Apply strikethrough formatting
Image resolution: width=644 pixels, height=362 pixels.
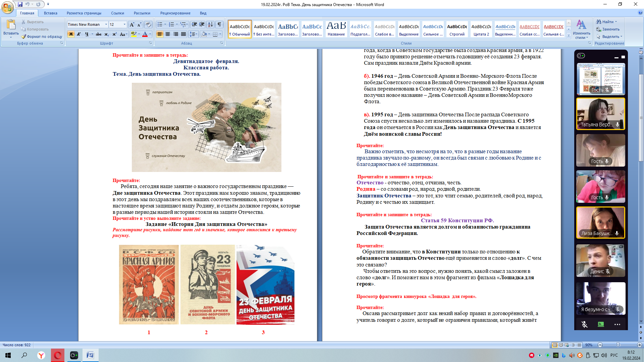click(98, 34)
